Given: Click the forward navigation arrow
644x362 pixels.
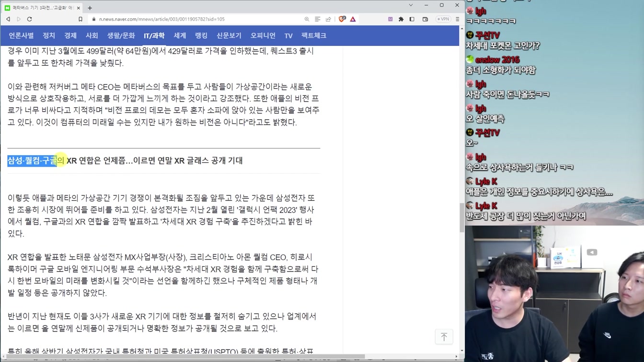Looking at the screenshot, I should tap(19, 19).
